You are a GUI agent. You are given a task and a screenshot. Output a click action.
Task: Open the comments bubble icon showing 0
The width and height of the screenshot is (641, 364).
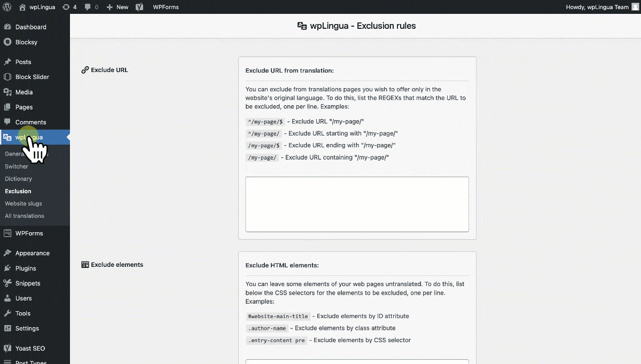[91, 7]
